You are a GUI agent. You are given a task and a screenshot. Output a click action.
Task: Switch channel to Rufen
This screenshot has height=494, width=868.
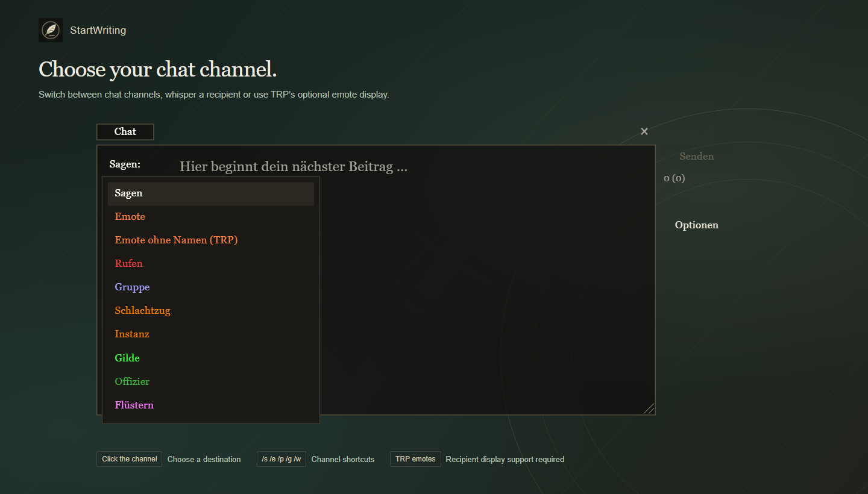pos(211,264)
